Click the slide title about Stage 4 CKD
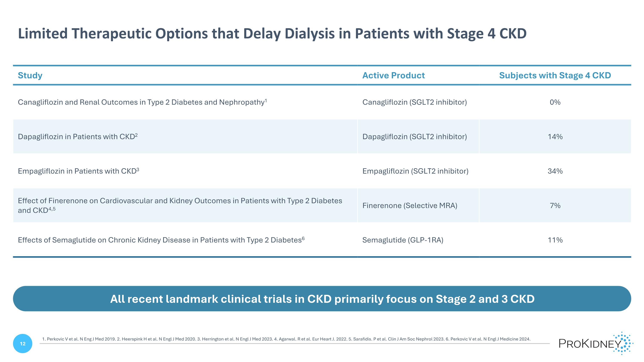 click(x=272, y=33)
